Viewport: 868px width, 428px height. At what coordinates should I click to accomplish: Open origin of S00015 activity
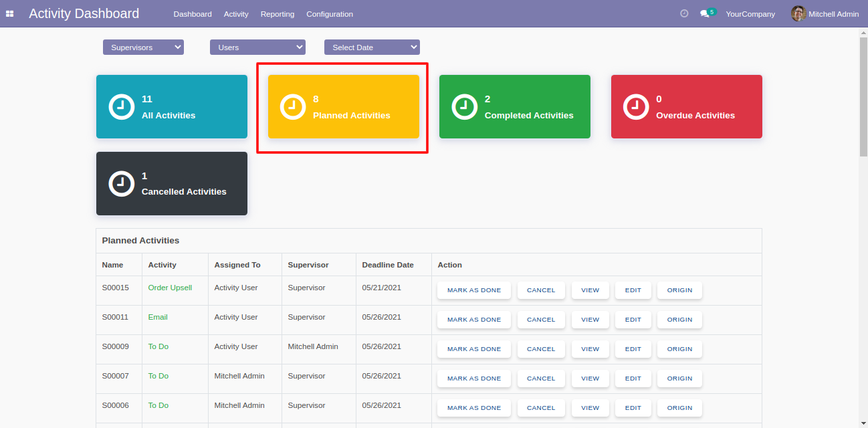pos(679,290)
